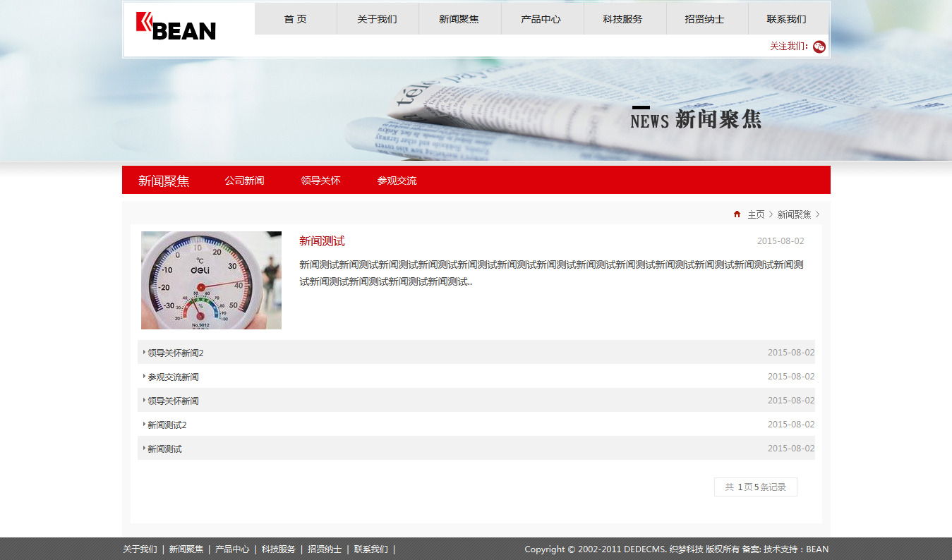Image resolution: width=952 pixels, height=560 pixels.
Task: Click the WeChat follow-us icon
Action: point(819,47)
